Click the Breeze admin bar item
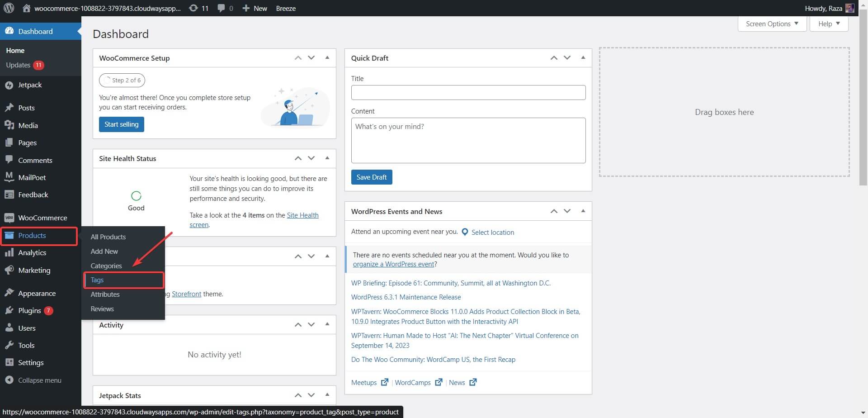 pos(286,8)
